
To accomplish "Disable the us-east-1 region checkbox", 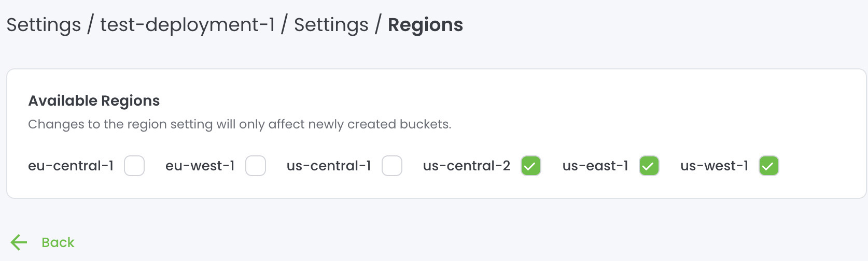I will coord(649,166).
